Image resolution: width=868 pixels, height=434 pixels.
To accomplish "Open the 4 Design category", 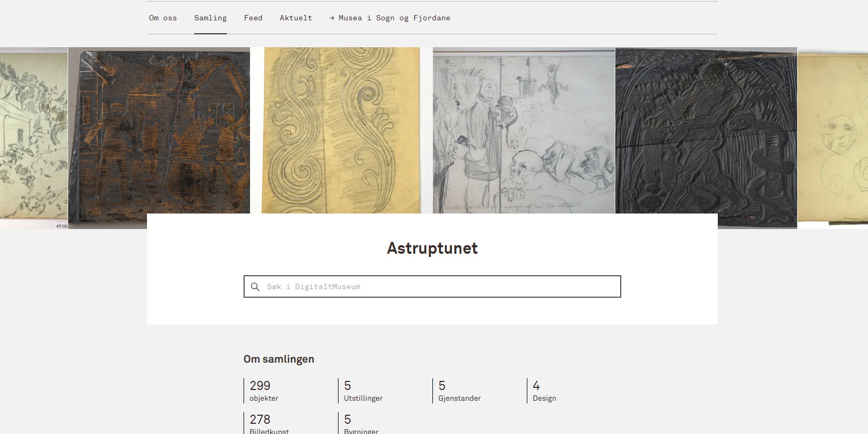I will pyautogui.click(x=544, y=391).
